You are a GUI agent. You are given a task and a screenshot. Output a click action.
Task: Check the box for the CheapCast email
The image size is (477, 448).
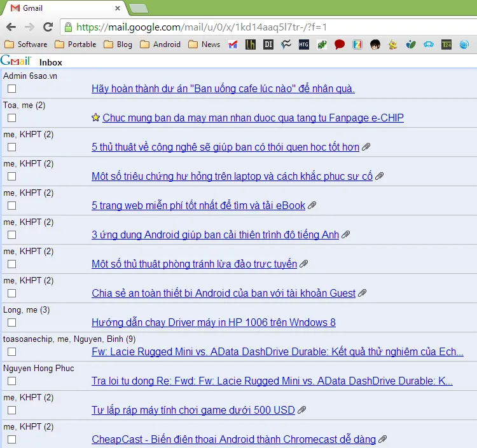coord(11,440)
